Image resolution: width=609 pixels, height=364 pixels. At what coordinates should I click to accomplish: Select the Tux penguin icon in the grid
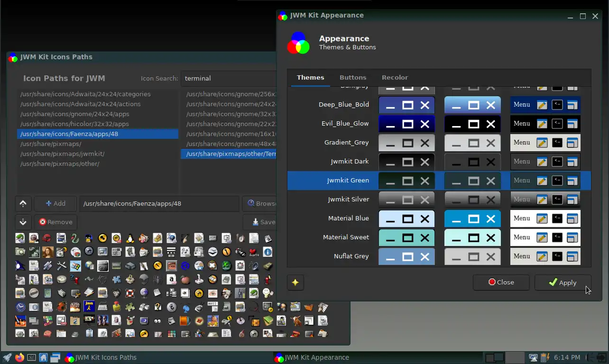[x=130, y=238]
